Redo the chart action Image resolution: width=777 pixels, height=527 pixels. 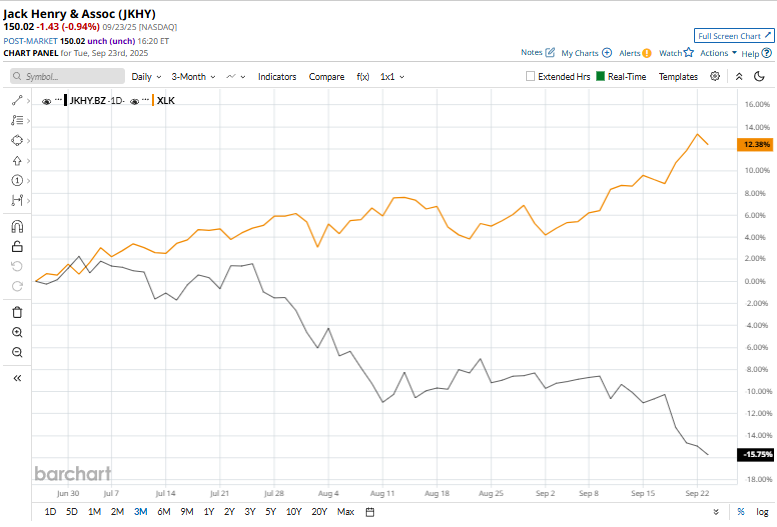17,287
